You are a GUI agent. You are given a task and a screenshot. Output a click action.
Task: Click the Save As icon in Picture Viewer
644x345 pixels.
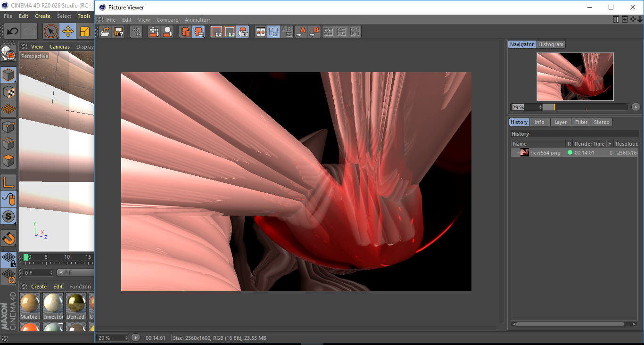[x=119, y=32]
